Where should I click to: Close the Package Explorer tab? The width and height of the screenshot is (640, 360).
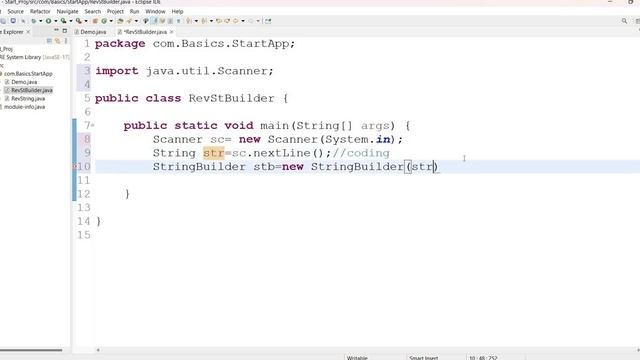coord(28,32)
